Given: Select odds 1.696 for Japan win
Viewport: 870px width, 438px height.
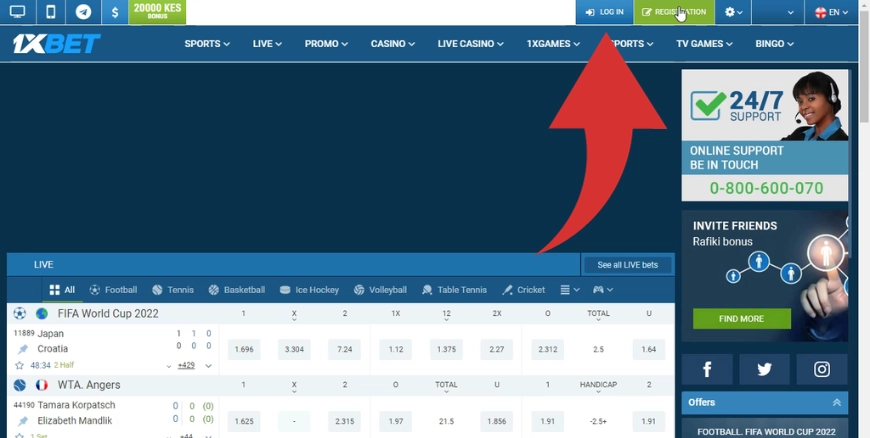Looking at the screenshot, I should (244, 349).
